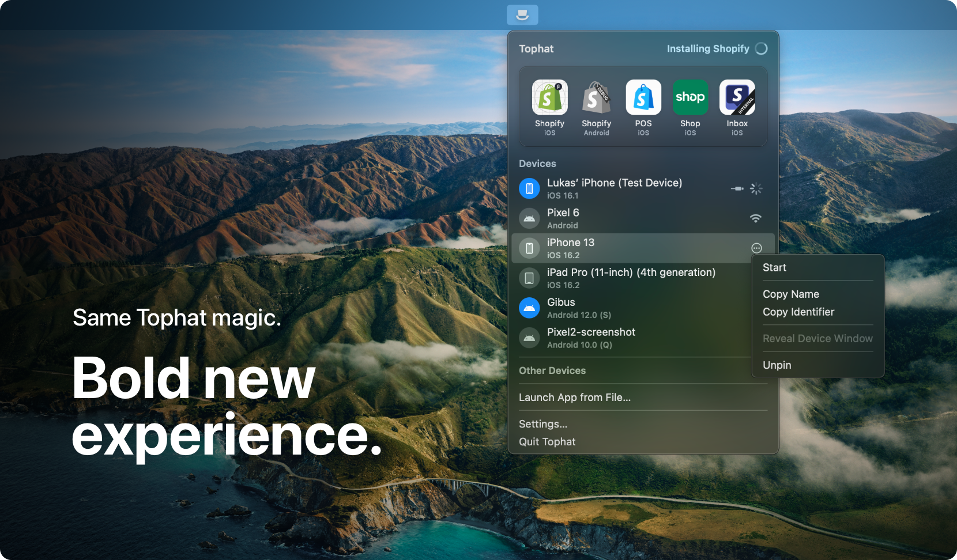Click Launch App from File...
The image size is (957, 560).
click(x=575, y=398)
